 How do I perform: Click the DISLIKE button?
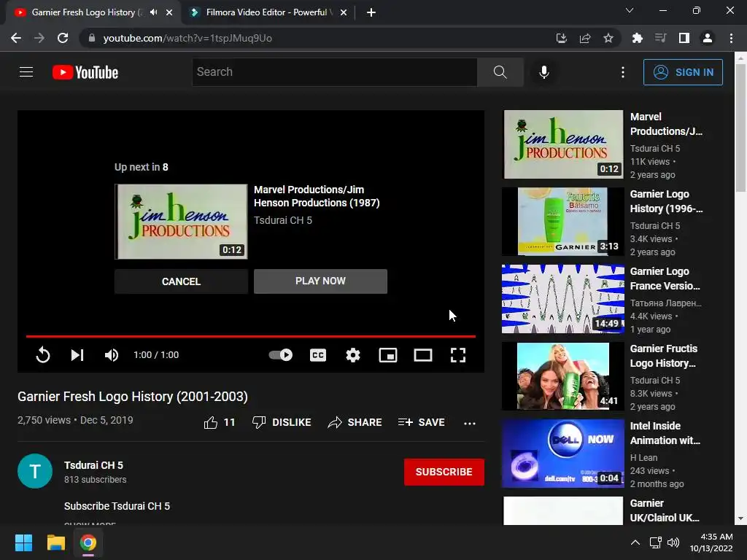tap(282, 422)
